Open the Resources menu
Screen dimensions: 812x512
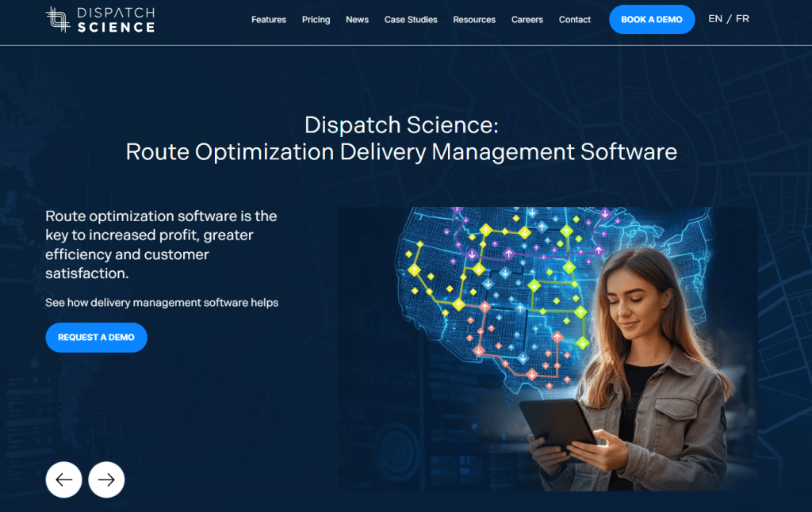[x=474, y=20]
